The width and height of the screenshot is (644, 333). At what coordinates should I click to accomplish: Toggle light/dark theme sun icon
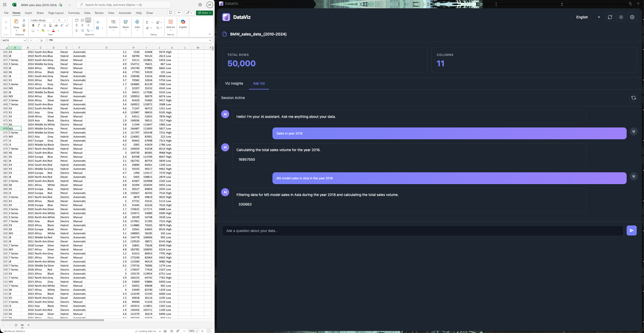click(x=621, y=17)
